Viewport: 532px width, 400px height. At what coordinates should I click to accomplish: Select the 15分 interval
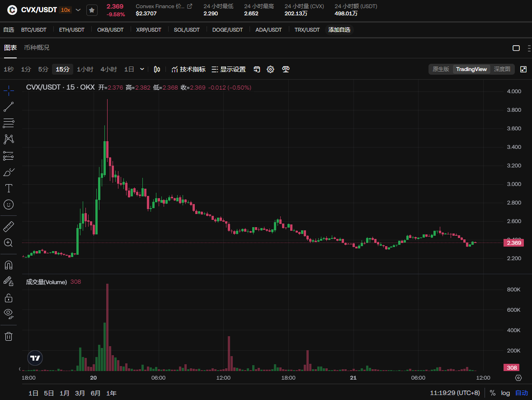[x=62, y=69]
